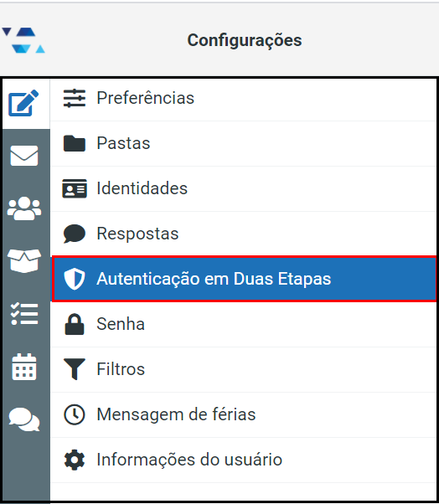Click the open box storage icon

pyautogui.click(x=24, y=260)
